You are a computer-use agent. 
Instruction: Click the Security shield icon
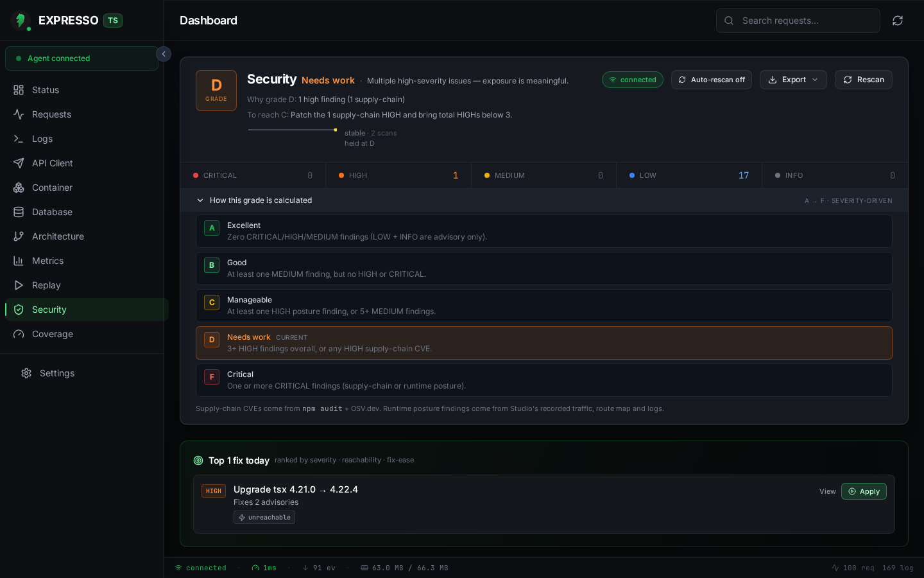pyautogui.click(x=19, y=310)
